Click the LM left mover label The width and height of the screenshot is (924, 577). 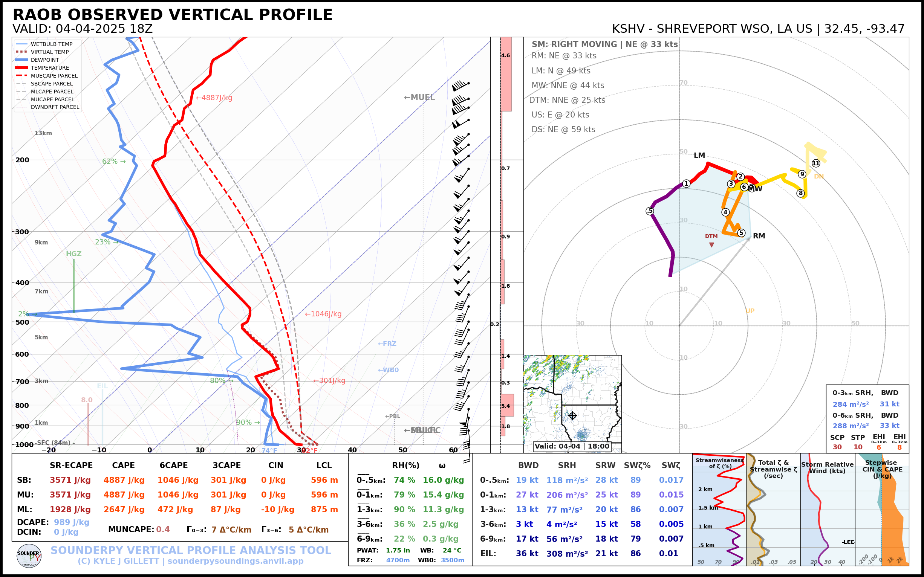point(699,155)
